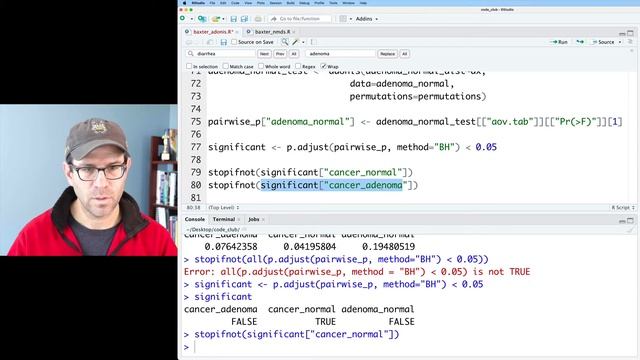Switch to the baxter_nmds.R tab
The image size is (640, 360).
coord(272,31)
